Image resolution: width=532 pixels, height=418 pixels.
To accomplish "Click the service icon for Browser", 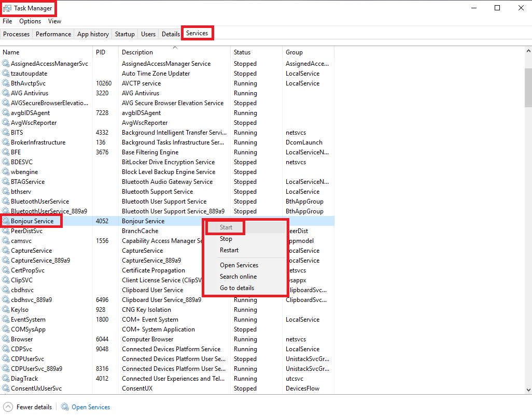I will [5, 339].
